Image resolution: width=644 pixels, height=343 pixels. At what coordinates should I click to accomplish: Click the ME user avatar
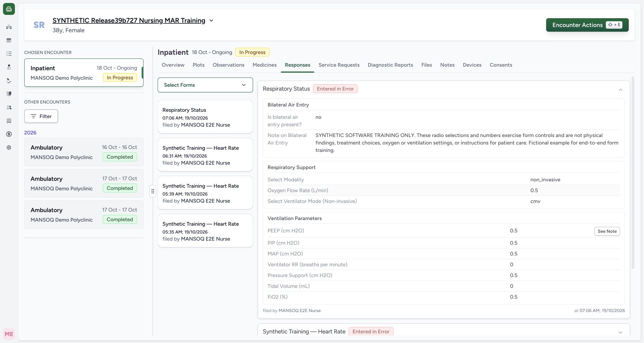[x=9, y=334]
